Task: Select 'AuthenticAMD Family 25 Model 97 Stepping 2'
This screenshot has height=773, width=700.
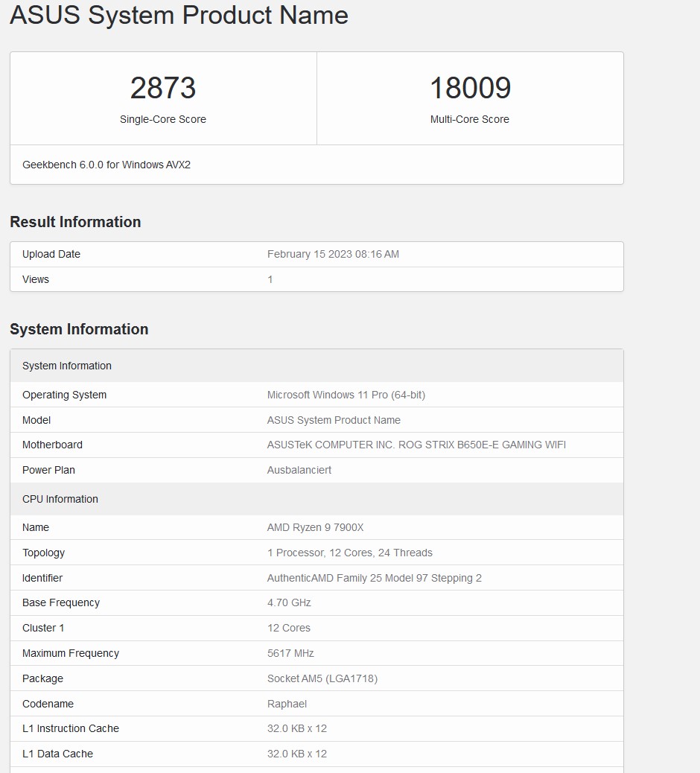Action: [375, 578]
